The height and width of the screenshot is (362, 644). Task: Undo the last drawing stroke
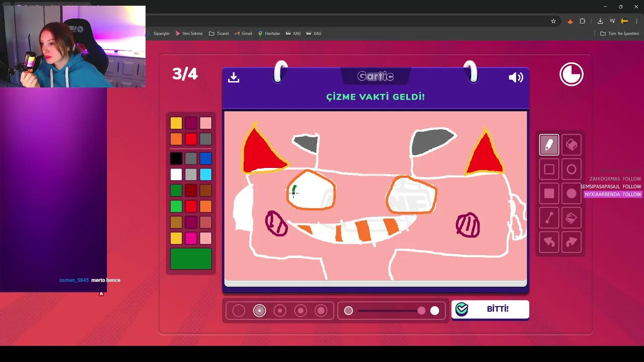click(549, 242)
